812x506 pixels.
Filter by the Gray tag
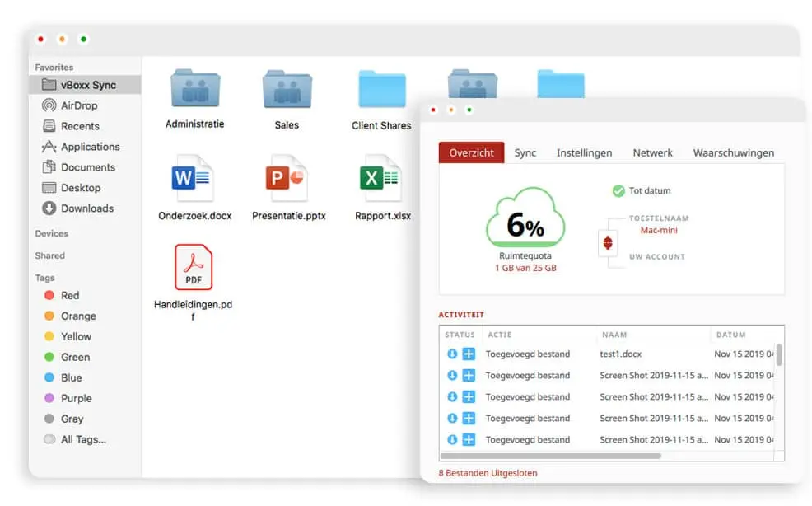[x=72, y=419]
